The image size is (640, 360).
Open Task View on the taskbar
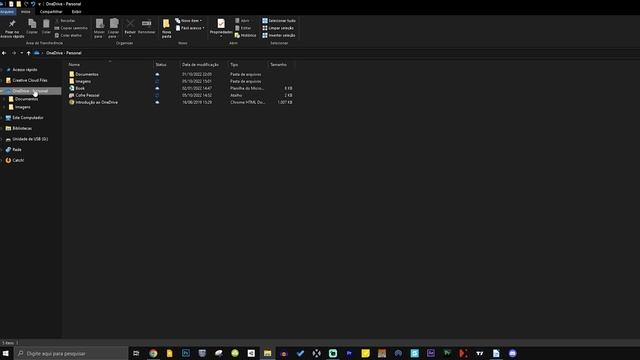[x=136, y=353]
